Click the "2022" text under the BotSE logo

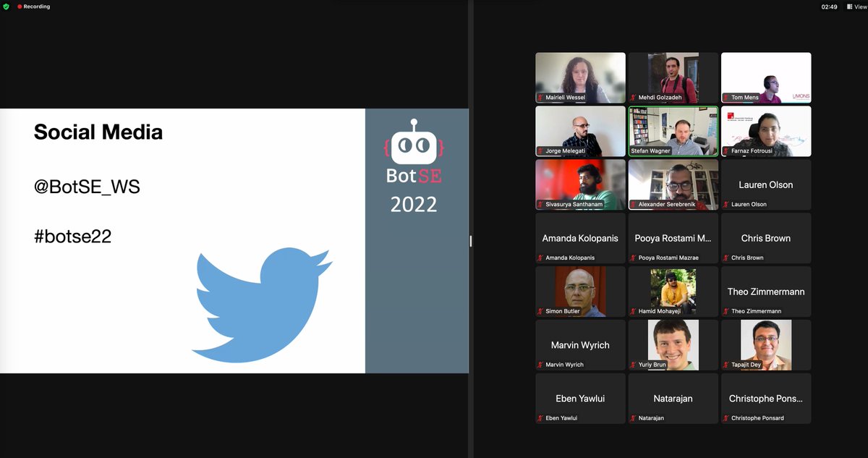tap(414, 205)
